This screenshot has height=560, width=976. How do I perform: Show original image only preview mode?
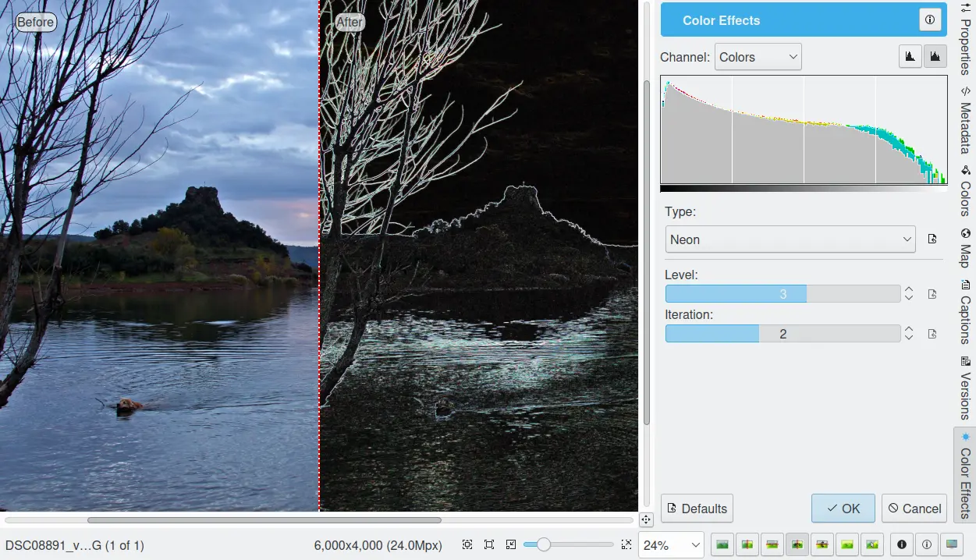pyautogui.click(x=722, y=544)
